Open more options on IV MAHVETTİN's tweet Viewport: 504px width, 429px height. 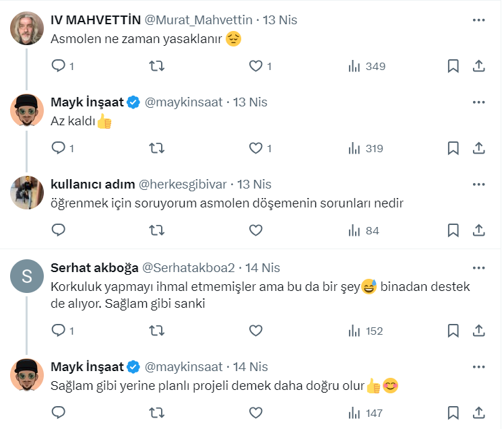(x=478, y=20)
